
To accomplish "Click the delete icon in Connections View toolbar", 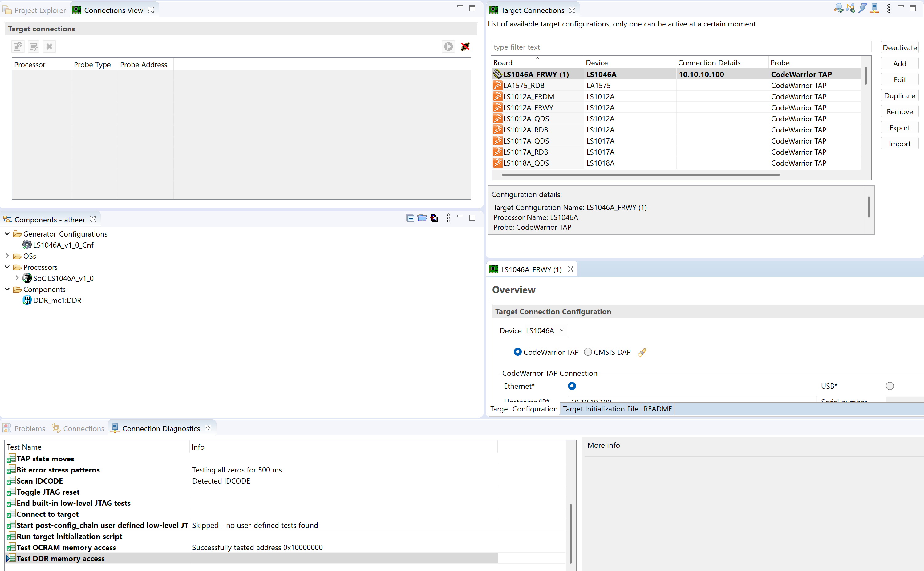I will [x=49, y=47].
